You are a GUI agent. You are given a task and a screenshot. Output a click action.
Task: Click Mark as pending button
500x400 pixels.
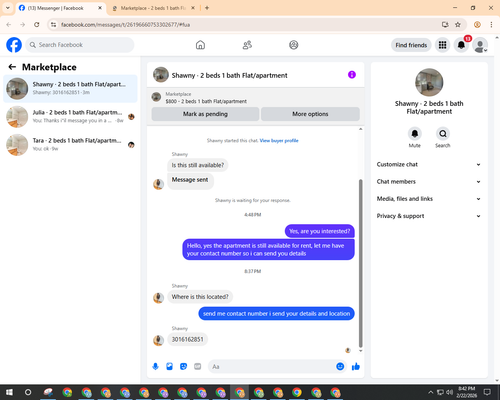coord(205,114)
